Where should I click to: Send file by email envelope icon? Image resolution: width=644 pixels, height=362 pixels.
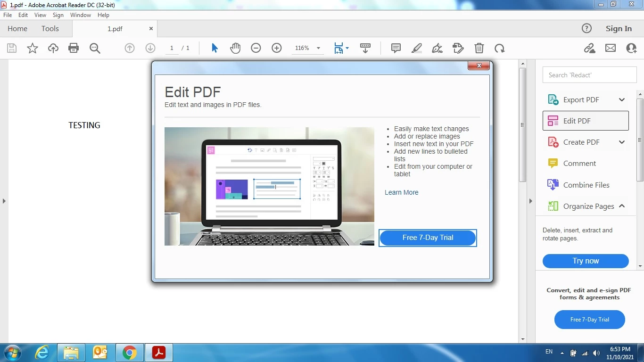click(x=611, y=48)
